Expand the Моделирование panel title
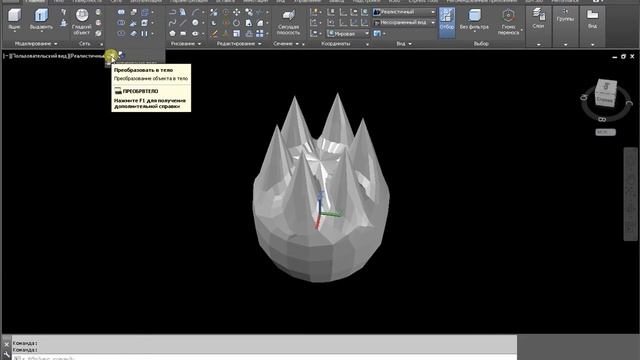 (x=36, y=44)
